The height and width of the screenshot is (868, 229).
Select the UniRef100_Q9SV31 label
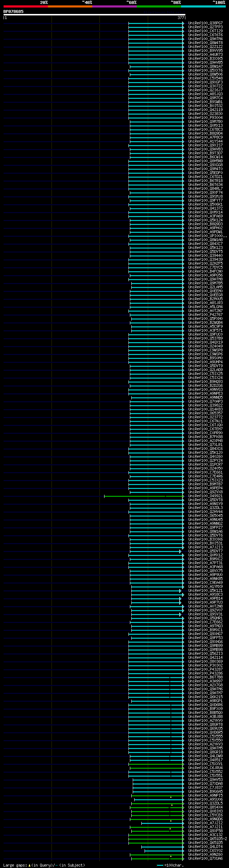tap(205, 614)
